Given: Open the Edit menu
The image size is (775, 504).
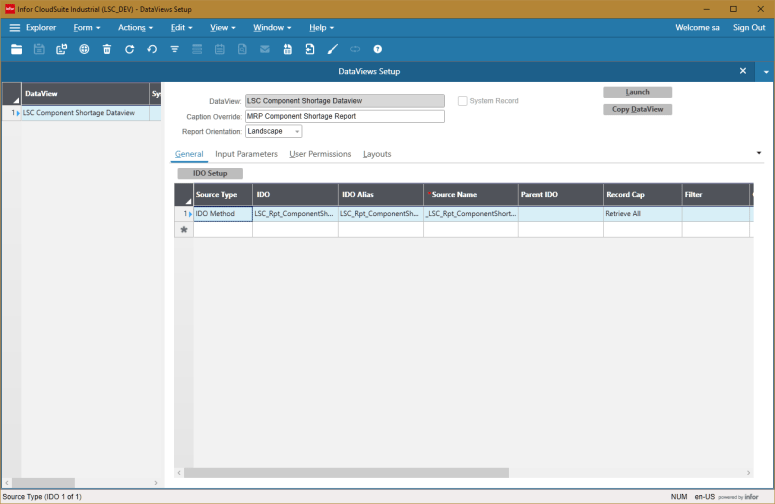Looking at the screenshot, I should coord(181,28).
